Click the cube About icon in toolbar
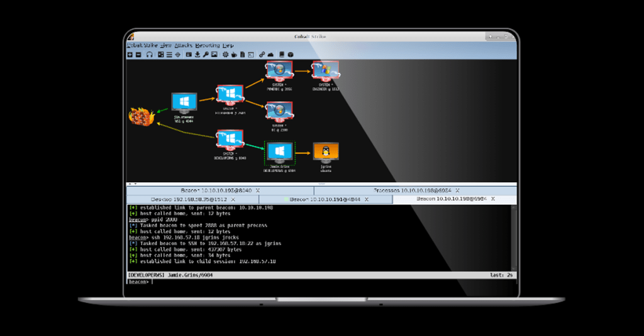Screen dimensions: 644x336 (291, 55)
